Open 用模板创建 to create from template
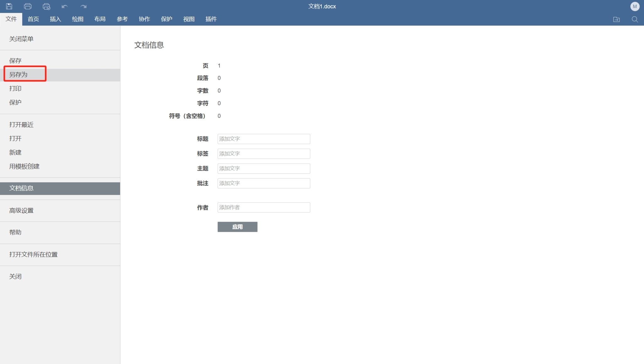The width and height of the screenshot is (644, 364). click(24, 166)
